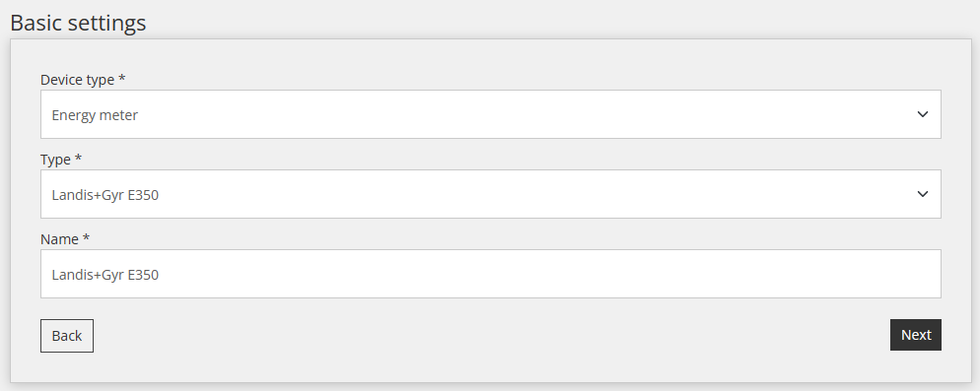Image resolution: width=980 pixels, height=391 pixels.
Task: Click the Next button
Action: [x=916, y=336]
